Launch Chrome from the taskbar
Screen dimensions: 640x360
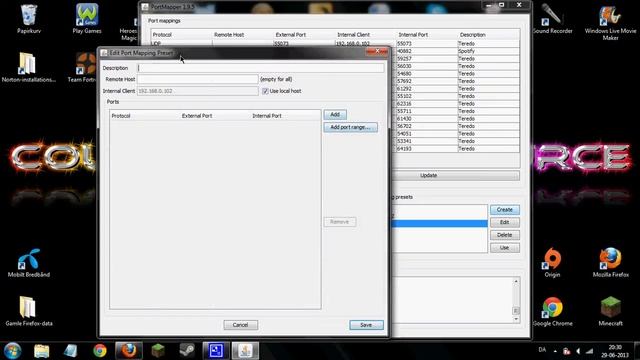(x=100, y=351)
